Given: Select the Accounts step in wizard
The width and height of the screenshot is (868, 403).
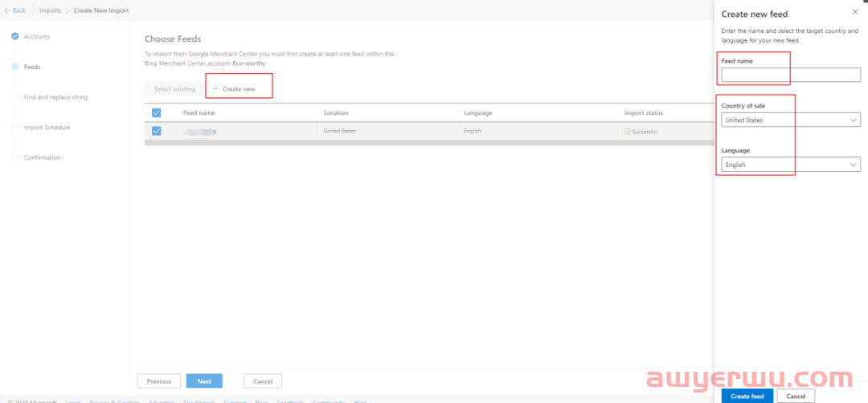Looking at the screenshot, I should [36, 36].
